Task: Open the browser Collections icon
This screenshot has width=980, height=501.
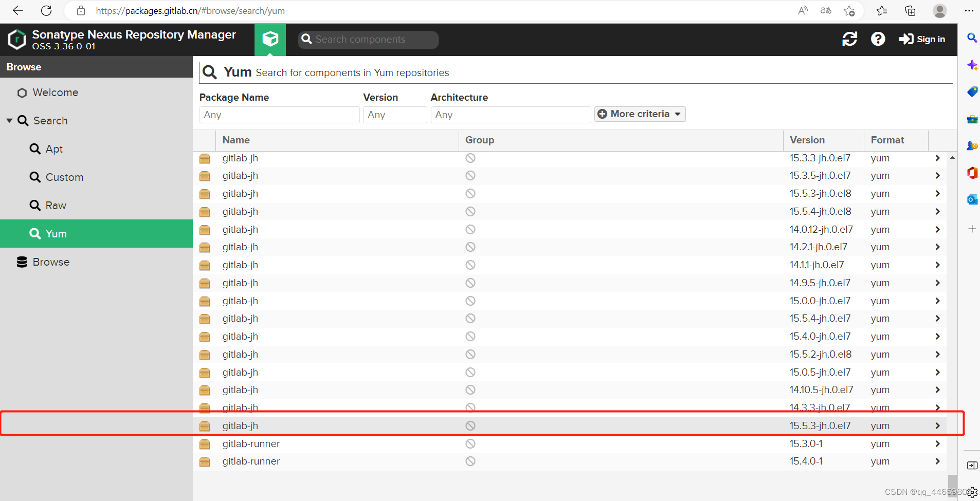Action: click(x=910, y=10)
